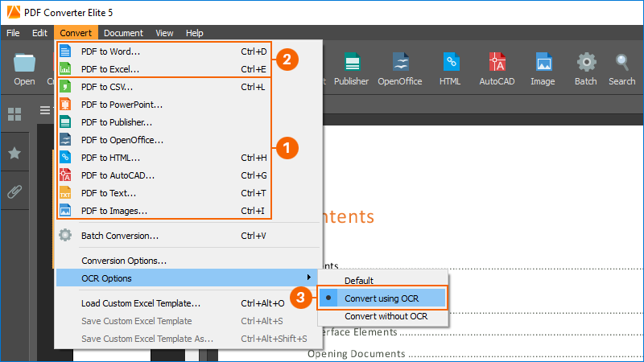Click the PDF Converter Elite logo icon

click(14, 12)
